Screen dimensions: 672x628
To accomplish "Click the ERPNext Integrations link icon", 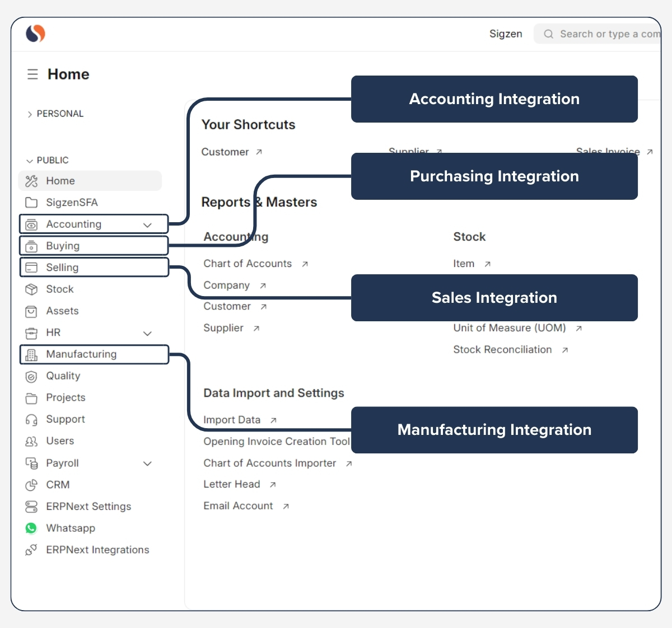I will pos(31,550).
